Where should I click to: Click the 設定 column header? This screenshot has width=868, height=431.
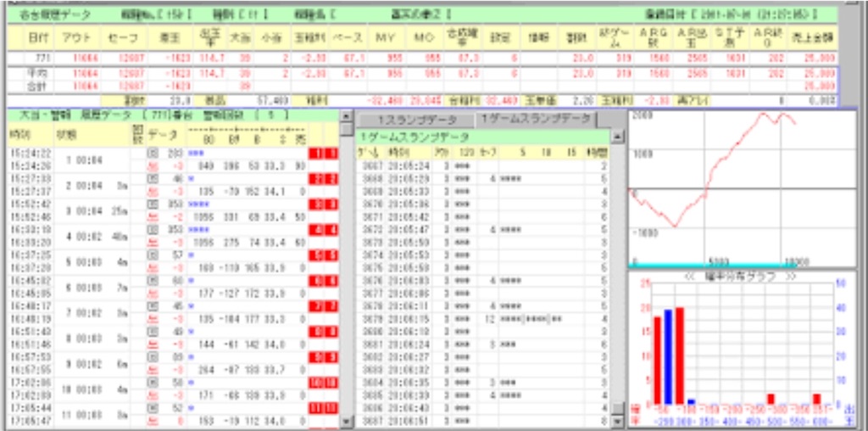(x=500, y=37)
